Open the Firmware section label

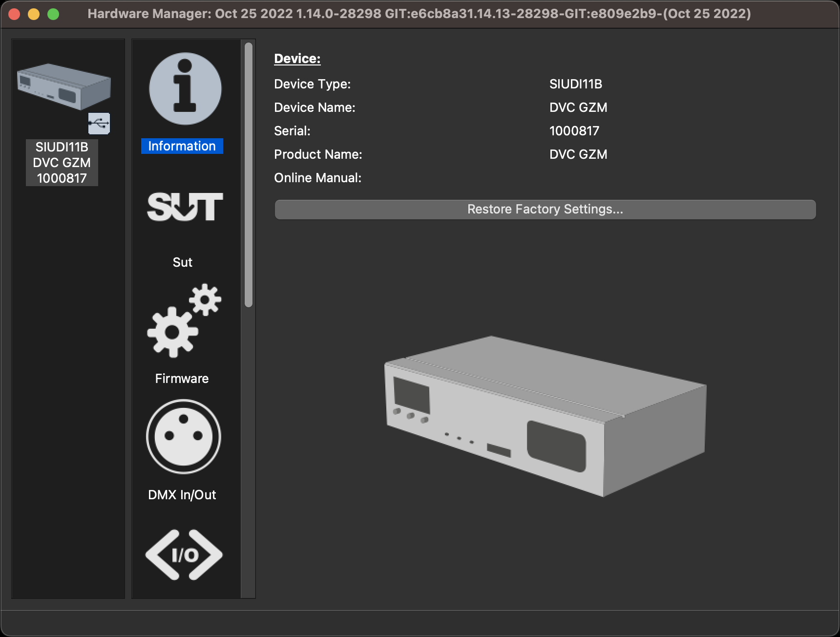pos(182,379)
